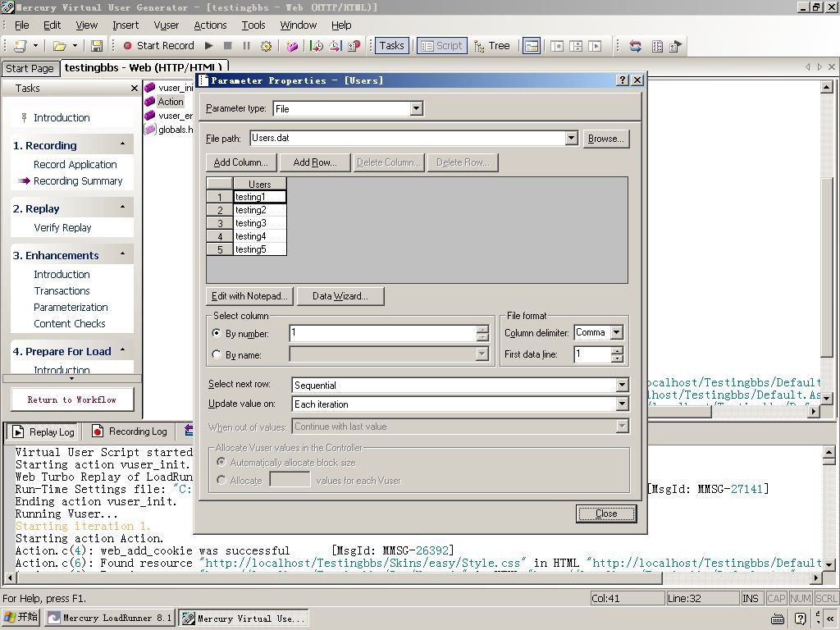Open Run-Time Settings gear icon

[x=266, y=46]
